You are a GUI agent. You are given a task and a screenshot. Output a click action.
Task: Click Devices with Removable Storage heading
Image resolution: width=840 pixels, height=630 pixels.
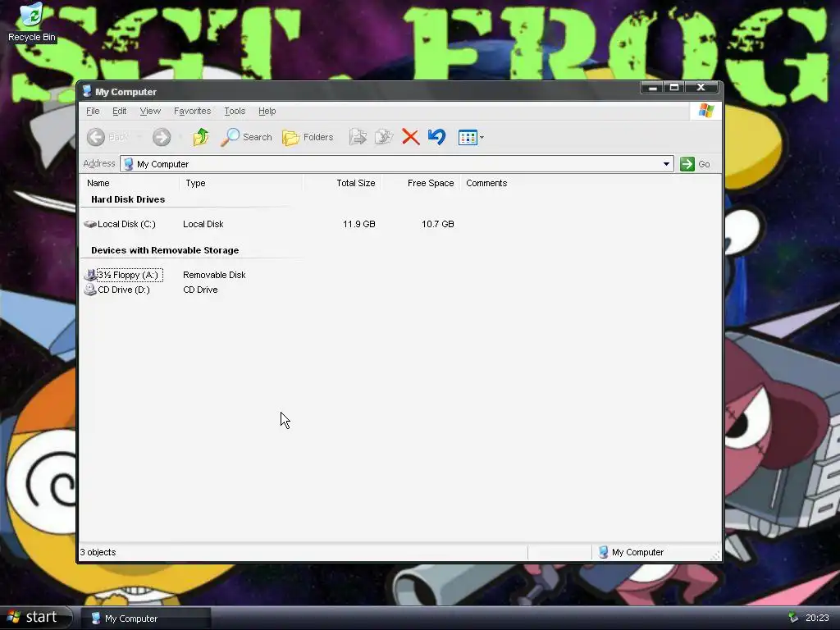coord(165,250)
